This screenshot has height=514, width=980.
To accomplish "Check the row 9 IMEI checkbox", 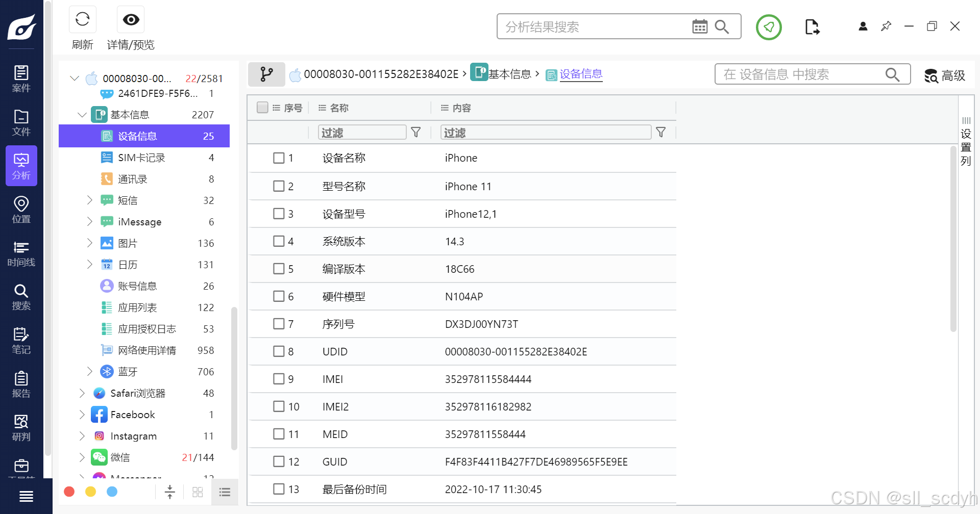I will [279, 379].
